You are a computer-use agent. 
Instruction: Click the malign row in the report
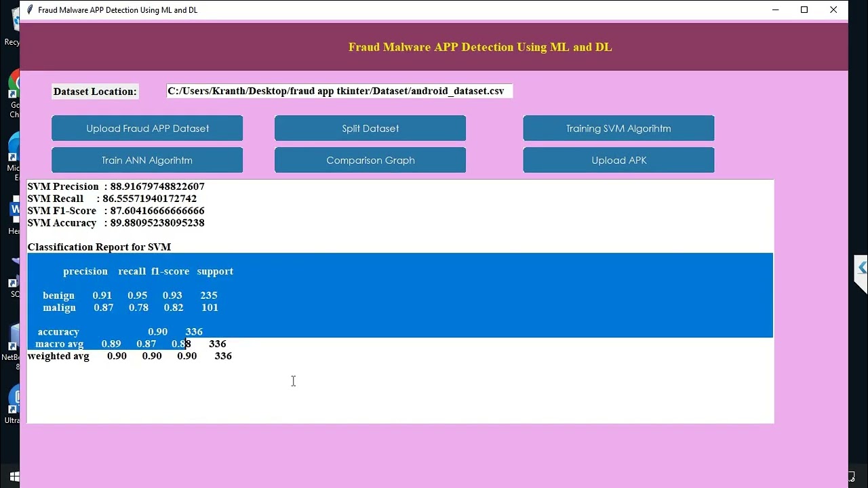pyautogui.click(x=130, y=308)
